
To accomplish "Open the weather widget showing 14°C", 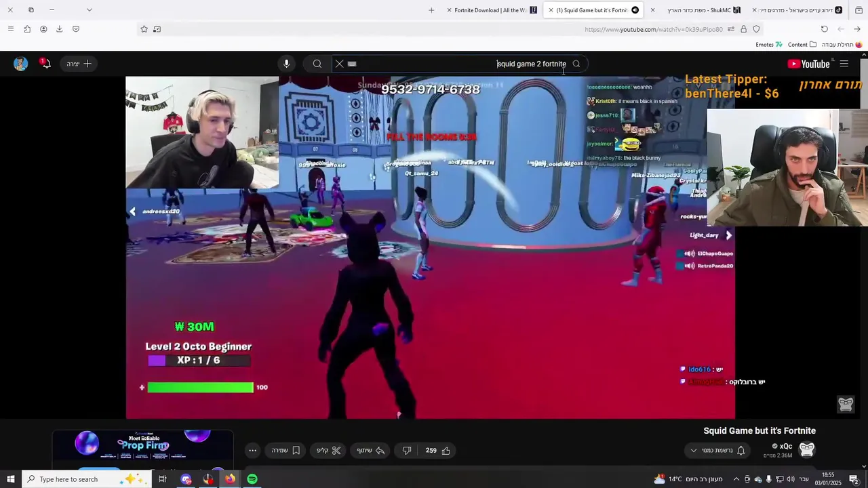I will (688, 479).
